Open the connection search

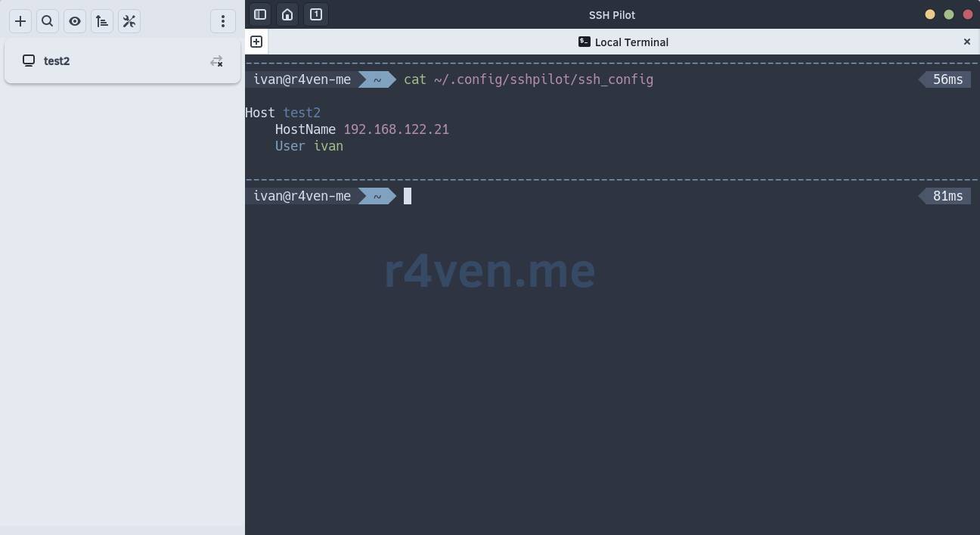pos(48,21)
